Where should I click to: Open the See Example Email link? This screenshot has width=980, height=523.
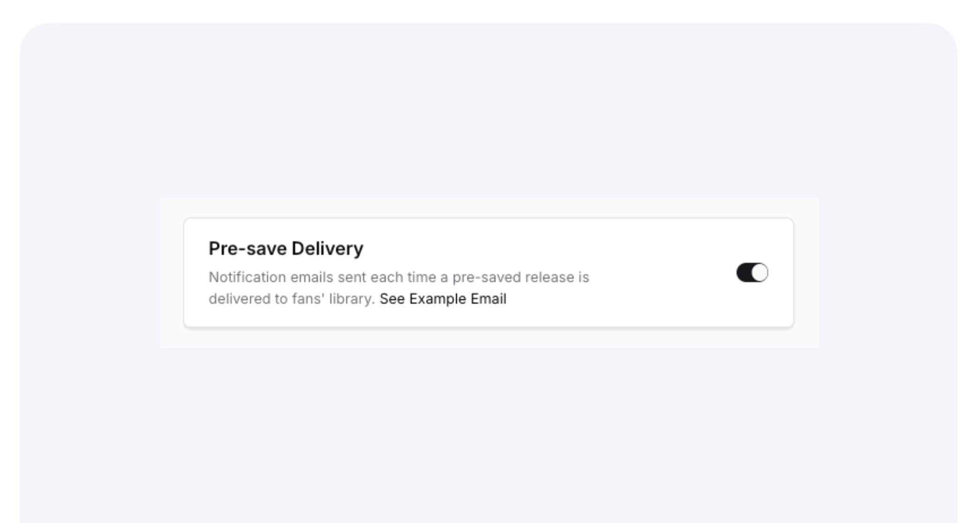443,299
